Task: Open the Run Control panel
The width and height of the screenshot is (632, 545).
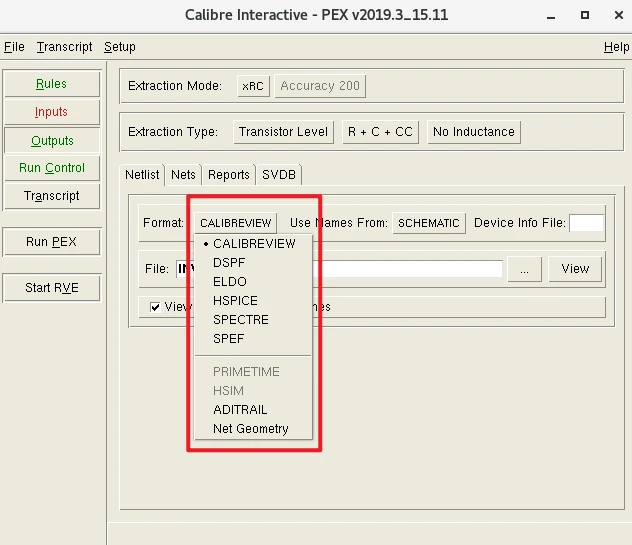Action: point(52,168)
